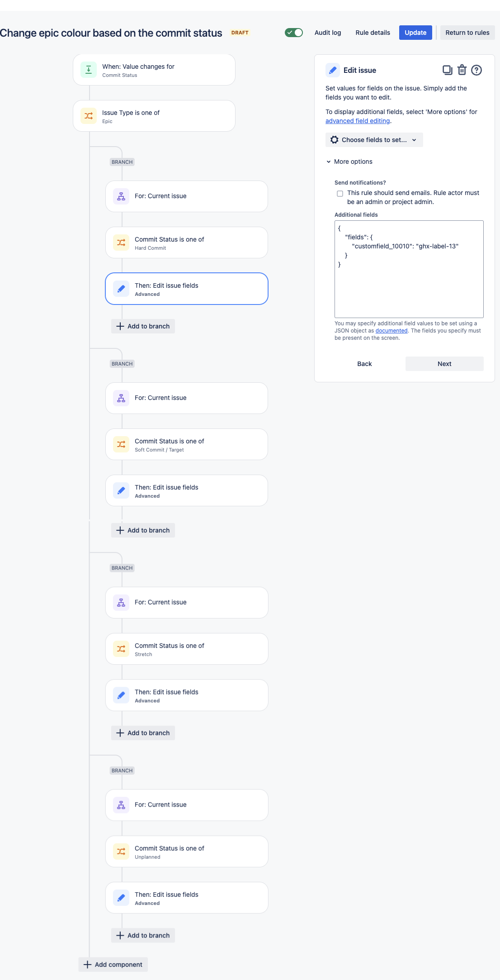Disable the rule enabled toggle at the top
The image size is (500, 980).
pyautogui.click(x=293, y=32)
